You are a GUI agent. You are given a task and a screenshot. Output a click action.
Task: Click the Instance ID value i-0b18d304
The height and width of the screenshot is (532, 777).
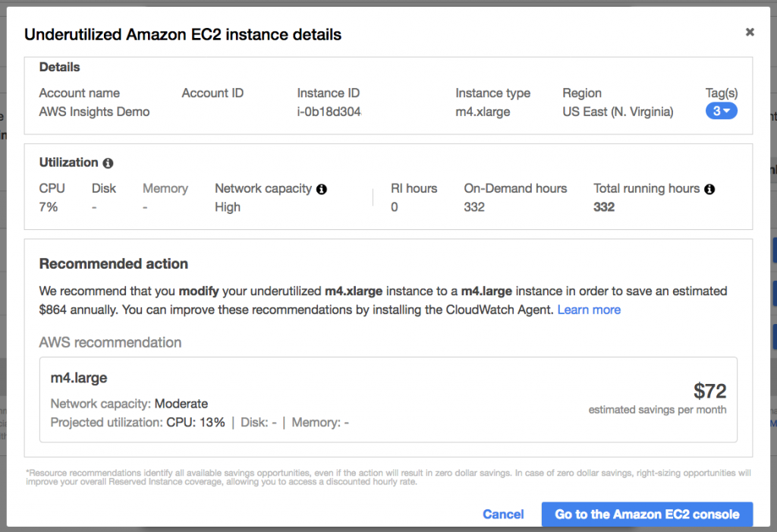pos(329,112)
